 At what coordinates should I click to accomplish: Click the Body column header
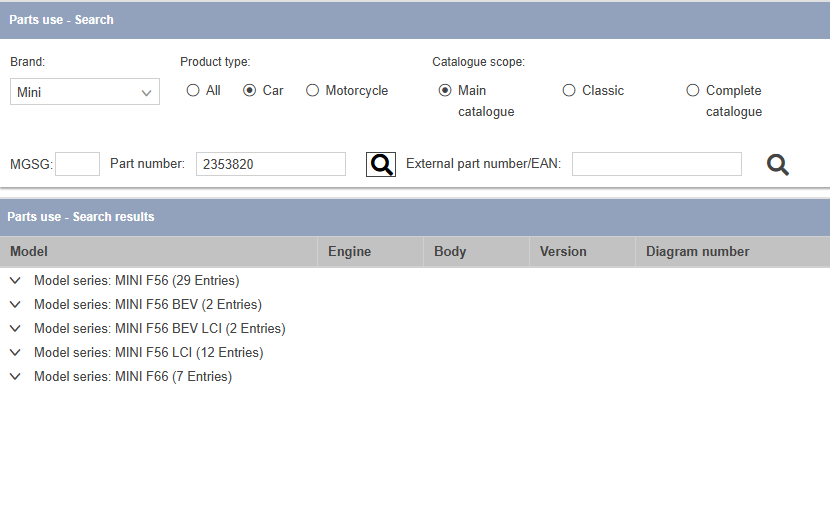[x=476, y=251]
